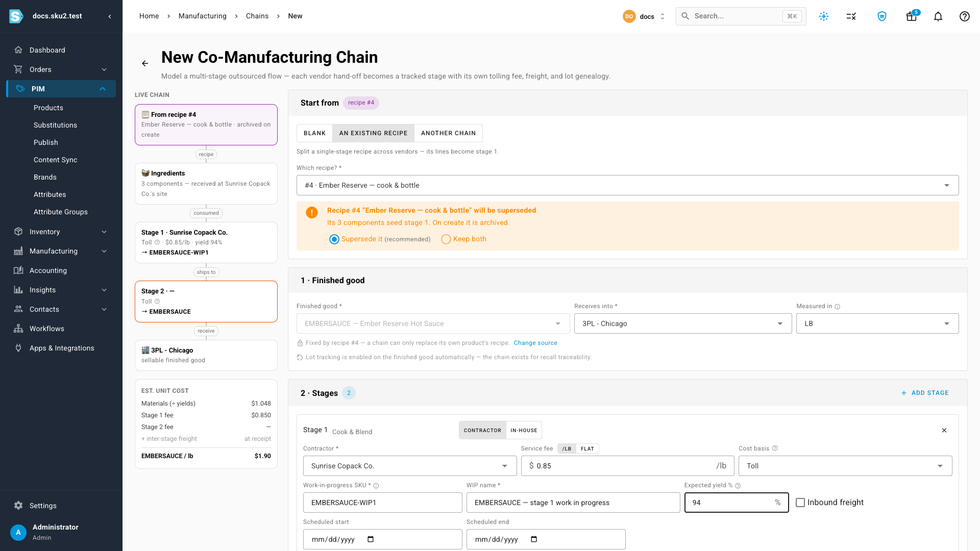Click the sparkle AI icon in header
Image resolution: width=980 pixels, height=551 pixels.
pos(823,16)
